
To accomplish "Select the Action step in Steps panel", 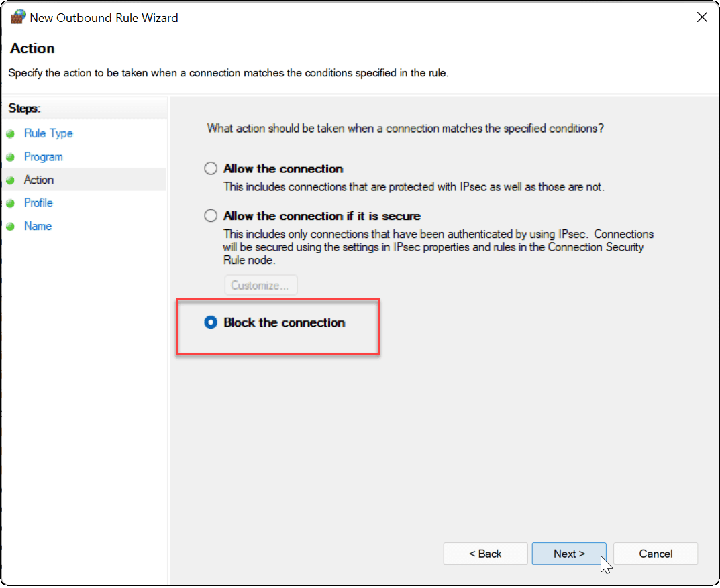I will pos(39,180).
